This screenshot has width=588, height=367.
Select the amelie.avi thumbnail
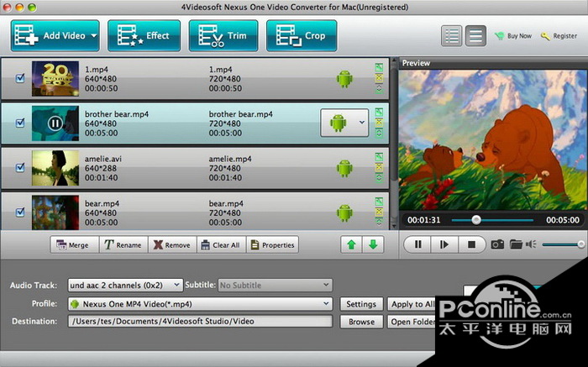tap(55, 168)
